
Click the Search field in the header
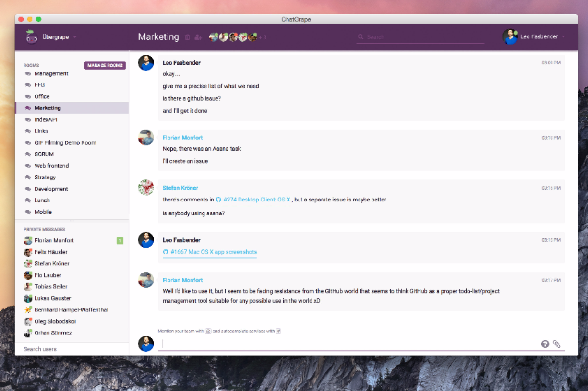tap(420, 37)
